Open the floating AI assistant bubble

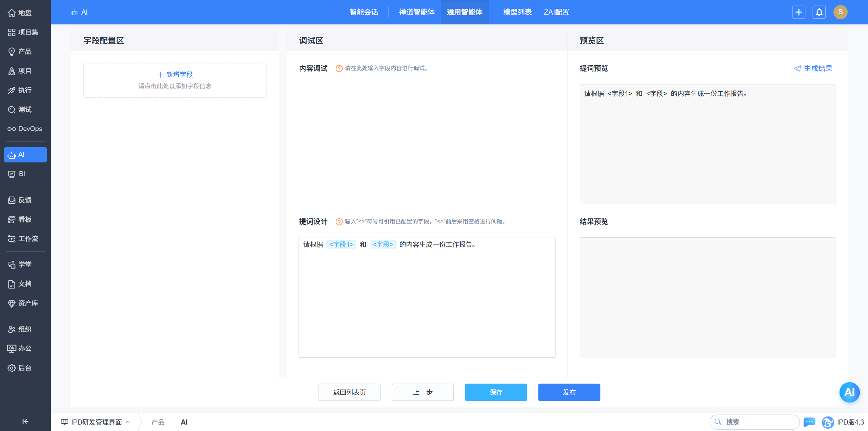coord(849,392)
